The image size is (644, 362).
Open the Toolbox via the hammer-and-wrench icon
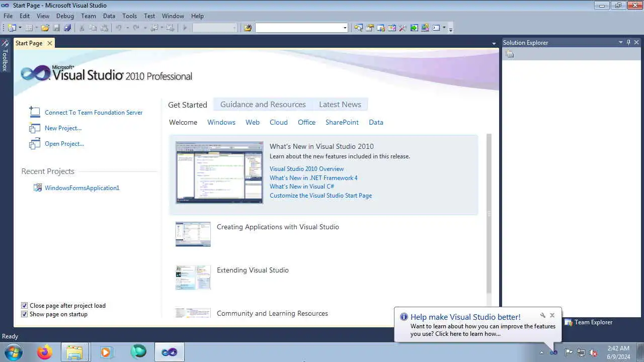point(403,28)
